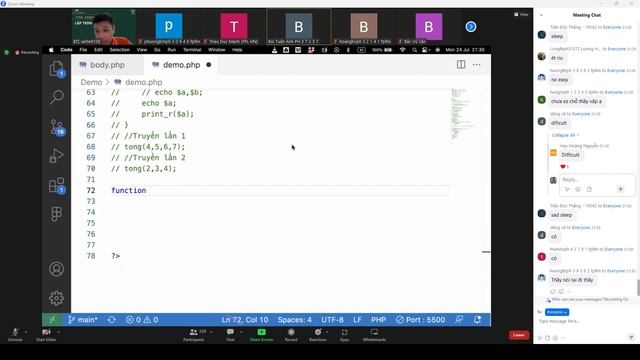The height and width of the screenshot is (360, 640).
Task: Click the VS Code minimap code preview
Action: click(x=462, y=114)
